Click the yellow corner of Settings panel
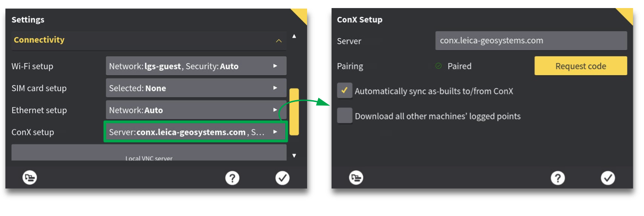 click(x=301, y=14)
